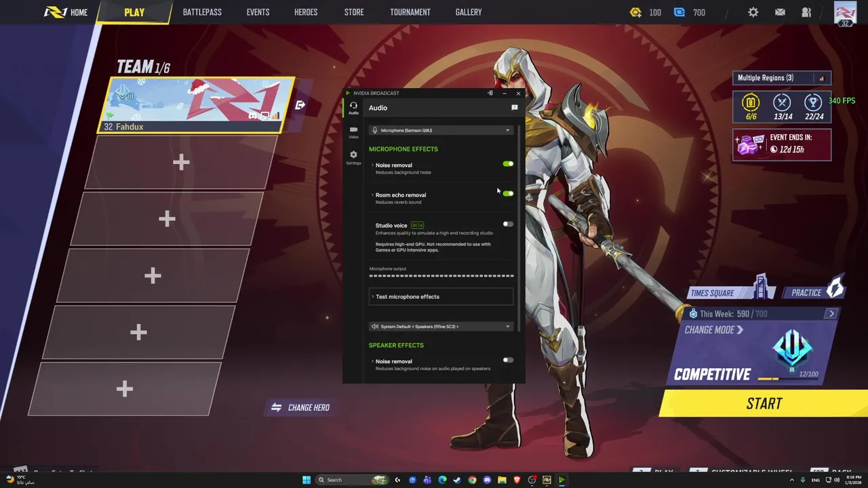
Task: Expand microphone Noise removal options chevron
Action: [x=372, y=165]
